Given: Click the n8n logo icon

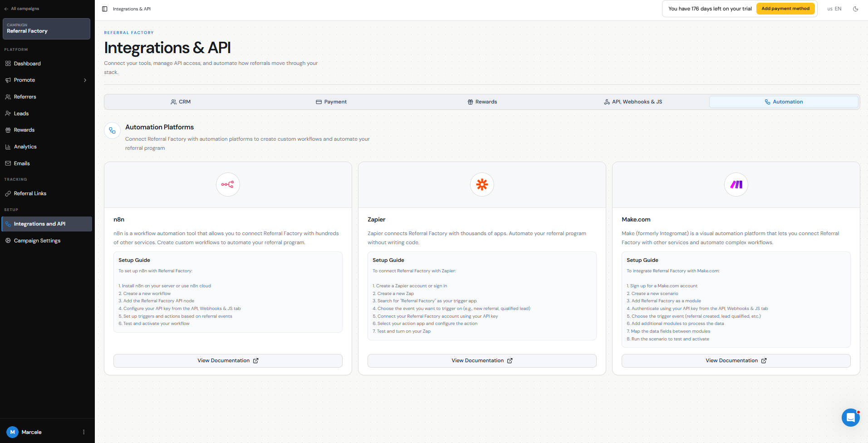Looking at the screenshot, I should click(x=228, y=184).
